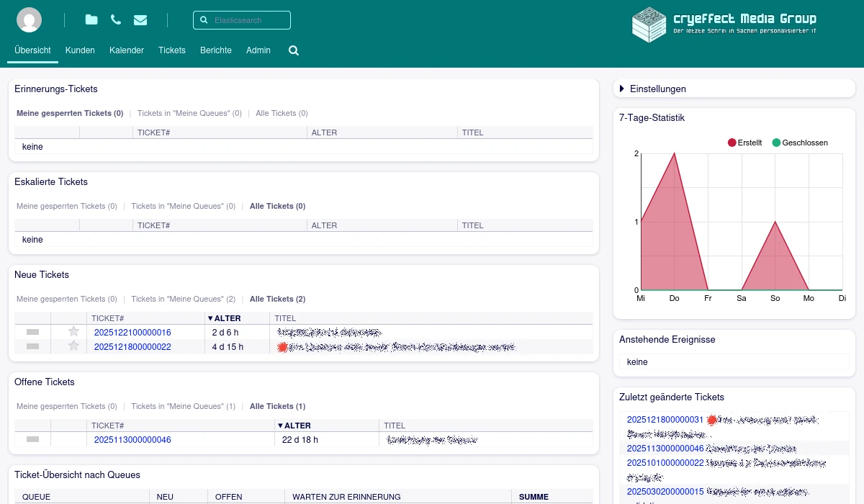Open ticket 2025113000000046 in Offene Tickets

tap(132, 440)
